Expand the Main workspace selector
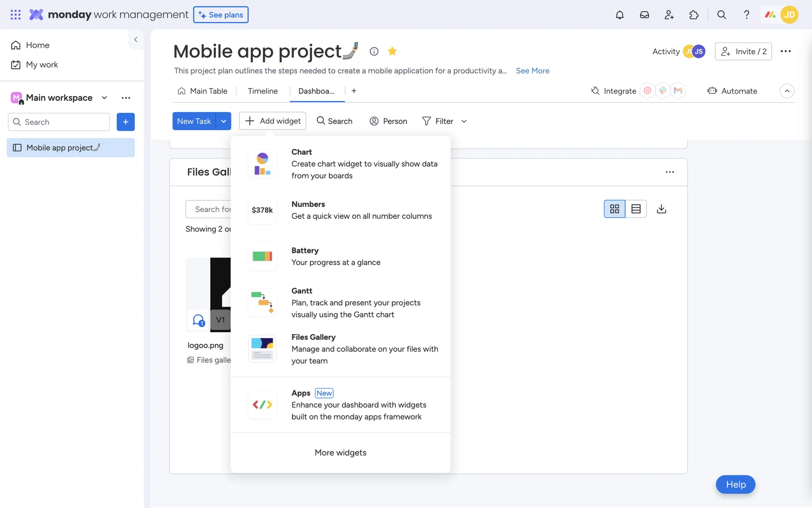This screenshot has height=508, width=812. point(104,98)
